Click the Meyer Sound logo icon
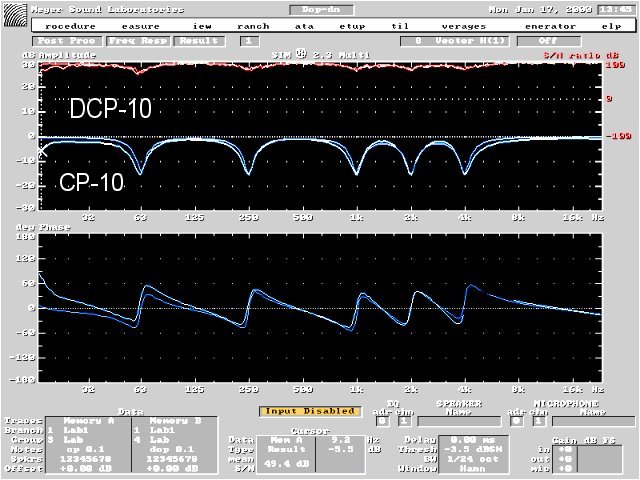Viewport: 640px width, 480px height. coord(15,15)
